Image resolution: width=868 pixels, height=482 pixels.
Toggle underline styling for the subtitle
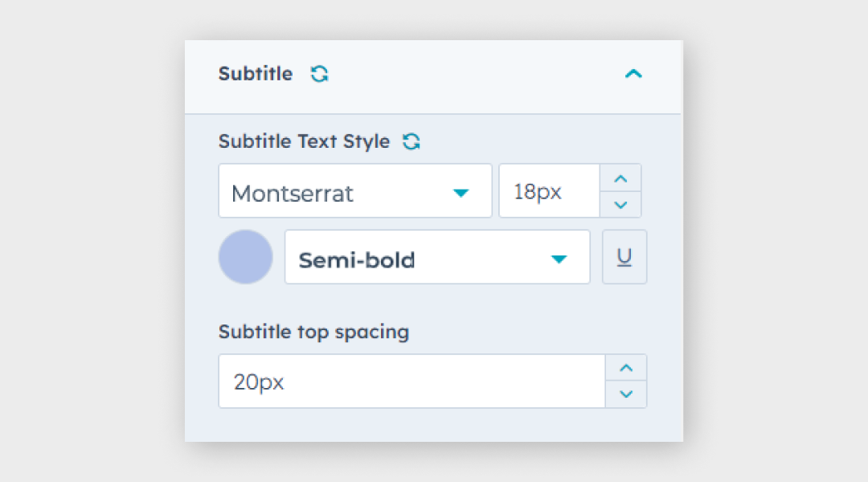click(624, 257)
